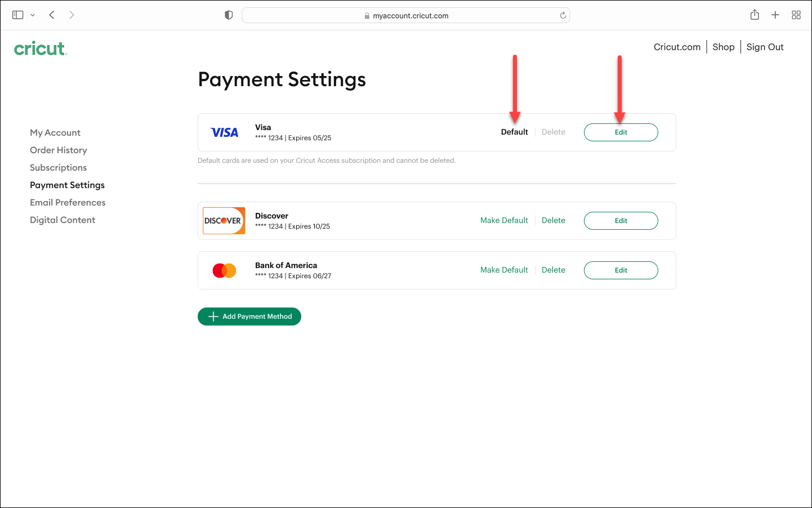Make the Discover card default
The width and height of the screenshot is (812, 508).
click(504, 221)
